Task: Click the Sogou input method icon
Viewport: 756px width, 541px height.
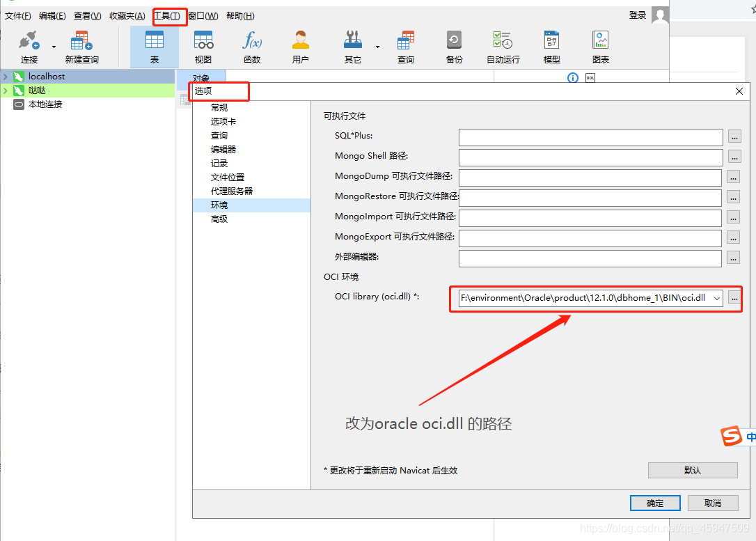Action: click(x=732, y=437)
